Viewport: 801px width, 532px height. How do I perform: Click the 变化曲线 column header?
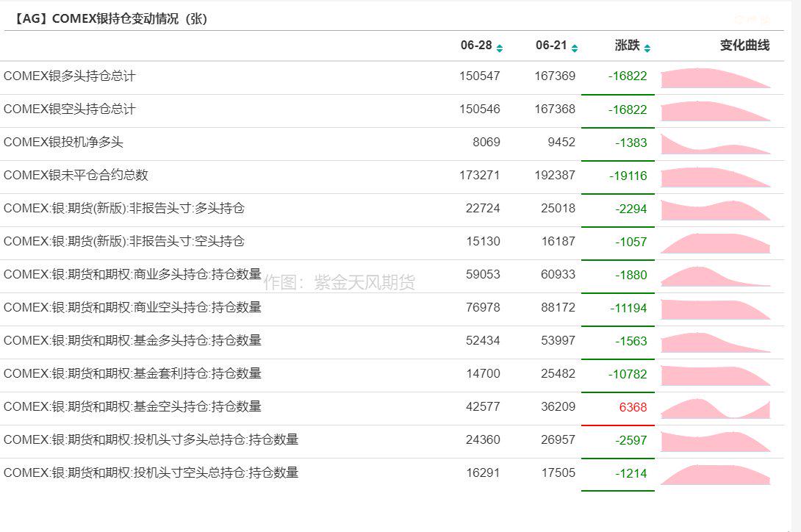coord(744,46)
